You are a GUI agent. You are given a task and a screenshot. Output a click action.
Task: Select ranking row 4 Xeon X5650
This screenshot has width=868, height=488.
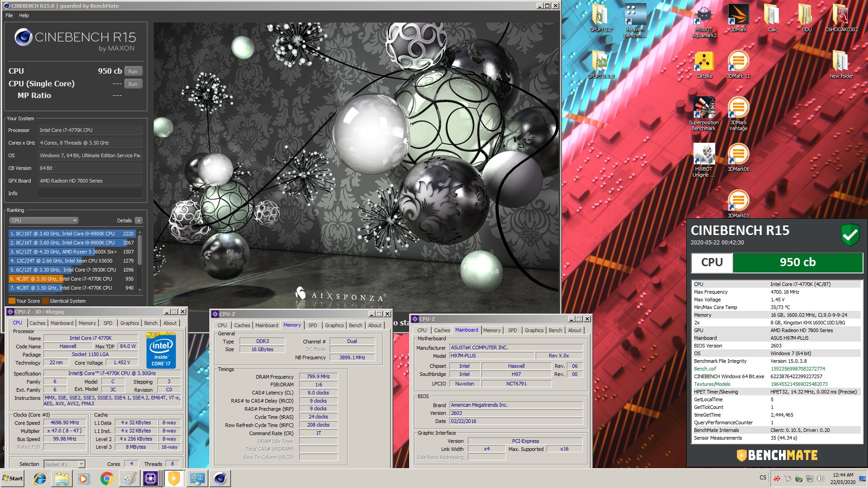pos(72,261)
